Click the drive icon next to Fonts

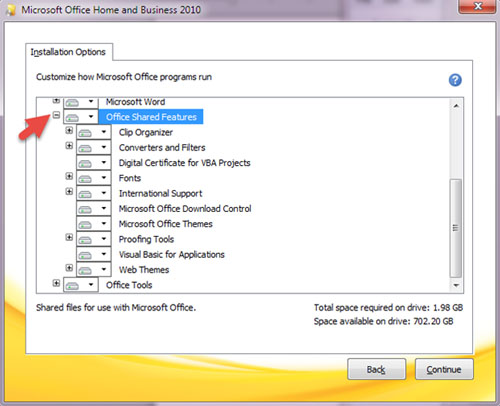tap(85, 178)
